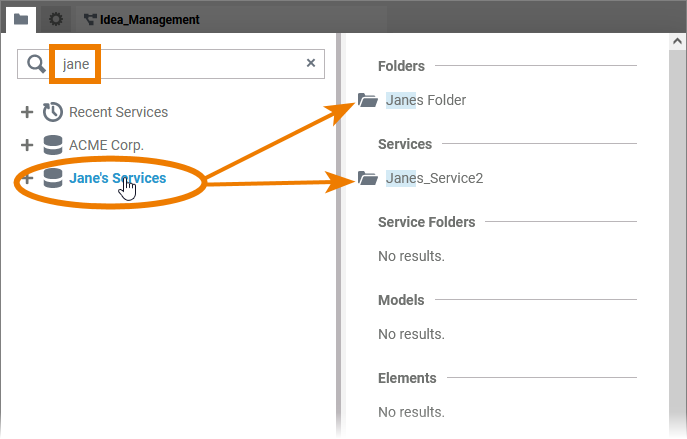Expand the Recent Services node
Viewport: 687px width, 439px height.
click(x=27, y=112)
